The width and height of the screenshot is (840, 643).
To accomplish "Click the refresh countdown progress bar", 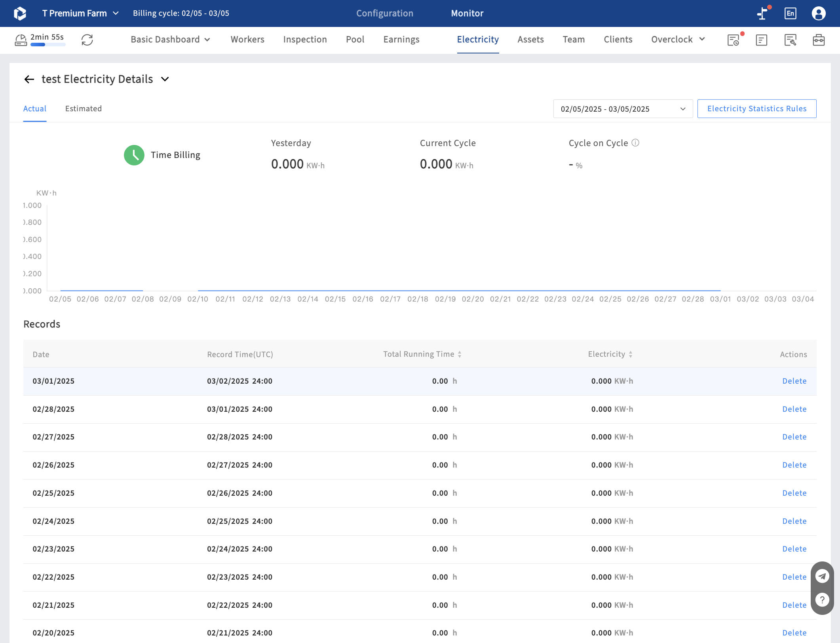I will (x=48, y=45).
